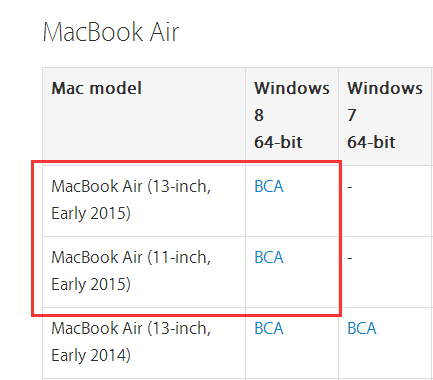This screenshot has height=380, width=433.
Task: Open Windows 7 BCA link for 13-inch Early 2014
Action: (362, 328)
